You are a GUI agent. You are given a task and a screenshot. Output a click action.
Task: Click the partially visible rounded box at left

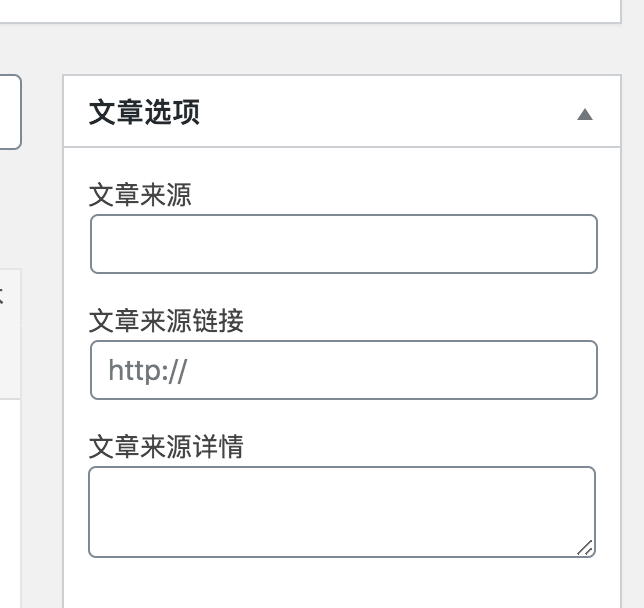10,112
